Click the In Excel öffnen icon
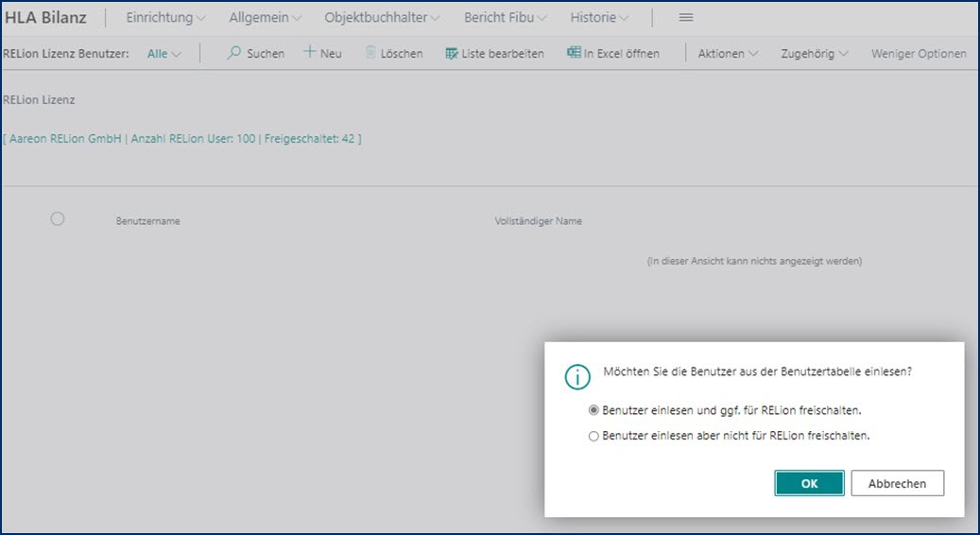This screenshot has height=535, width=980. (573, 53)
